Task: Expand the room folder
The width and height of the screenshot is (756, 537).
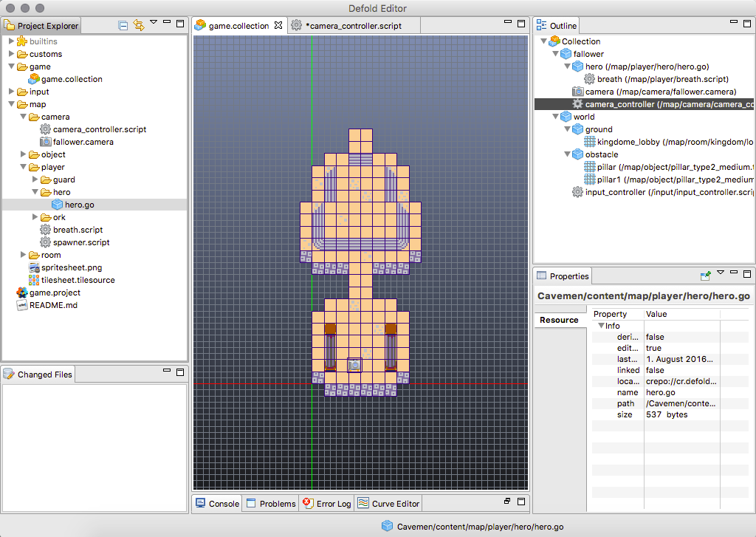Action: (23, 255)
